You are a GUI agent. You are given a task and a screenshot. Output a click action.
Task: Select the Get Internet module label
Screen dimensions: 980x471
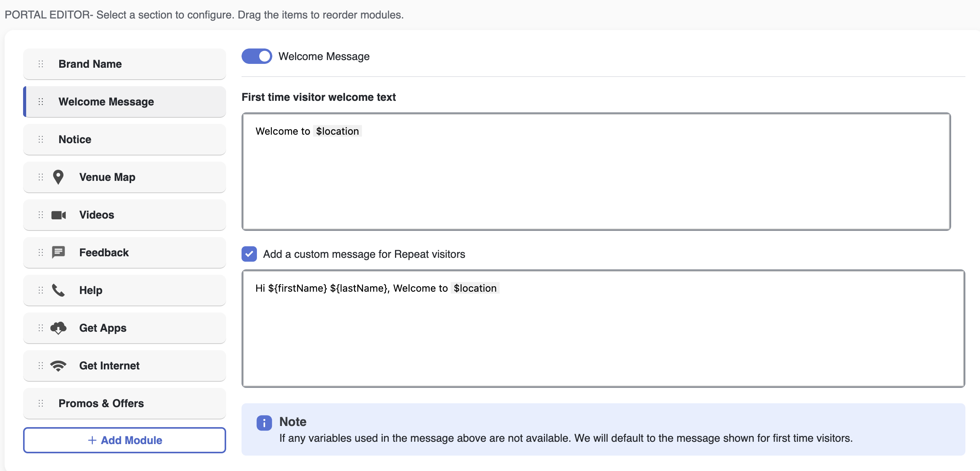109,366
